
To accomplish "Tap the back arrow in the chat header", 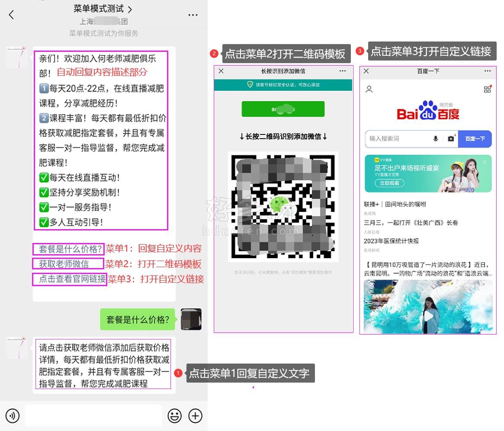I will [x=12, y=15].
